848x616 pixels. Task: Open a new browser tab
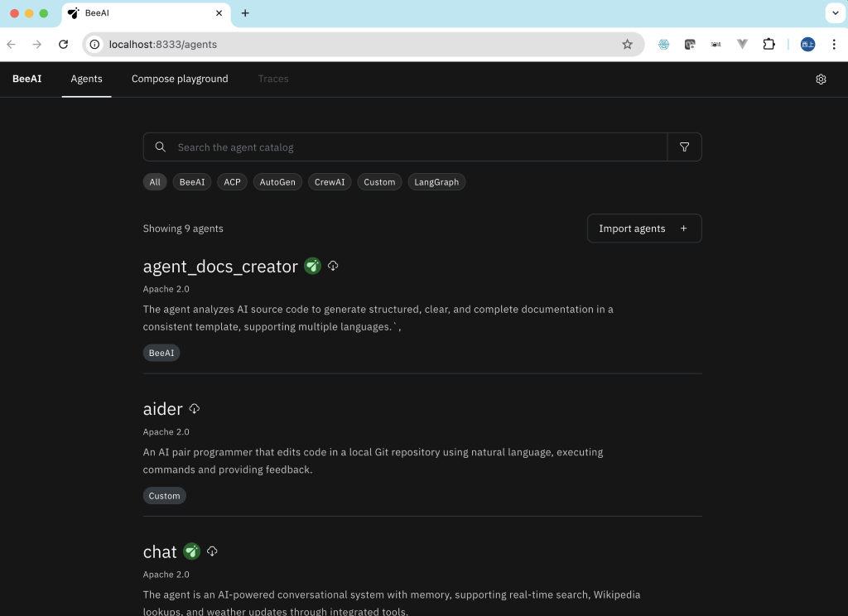[245, 13]
